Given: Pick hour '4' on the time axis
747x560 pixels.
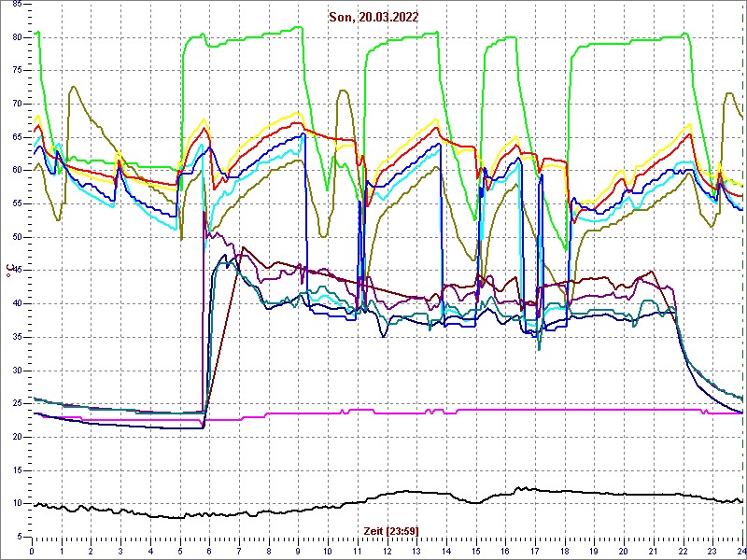Looking at the screenshot, I should point(150,550).
